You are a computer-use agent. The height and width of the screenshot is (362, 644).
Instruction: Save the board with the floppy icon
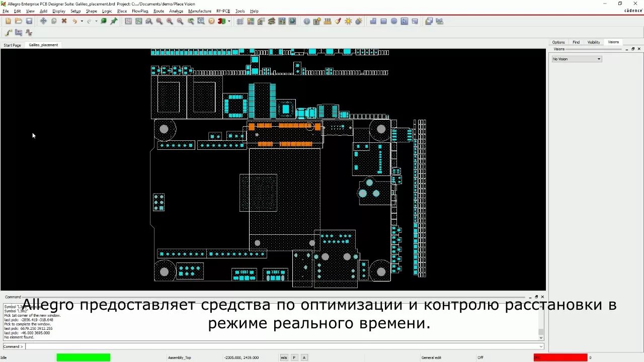[x=29, y=21]
